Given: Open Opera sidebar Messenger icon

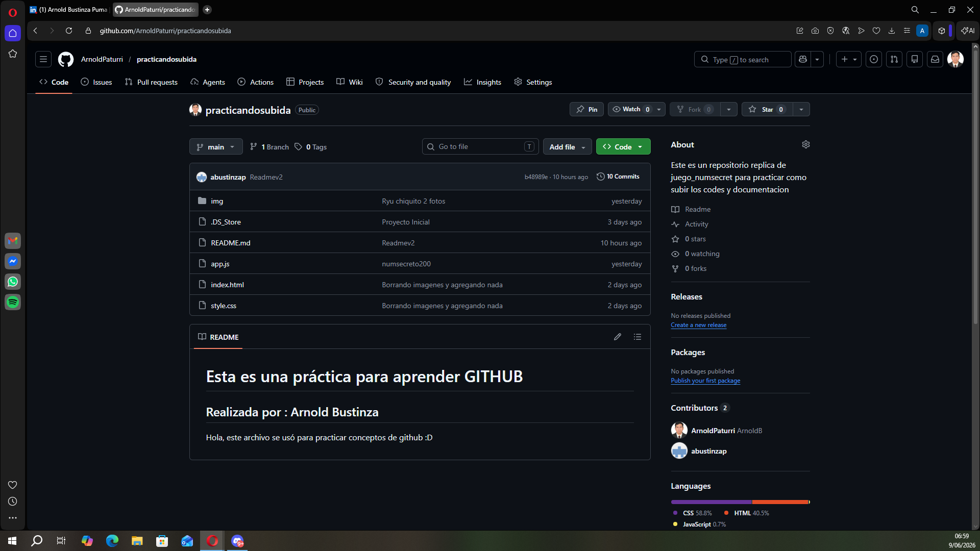Looking at the screenshot, I should tap(13, 261).
